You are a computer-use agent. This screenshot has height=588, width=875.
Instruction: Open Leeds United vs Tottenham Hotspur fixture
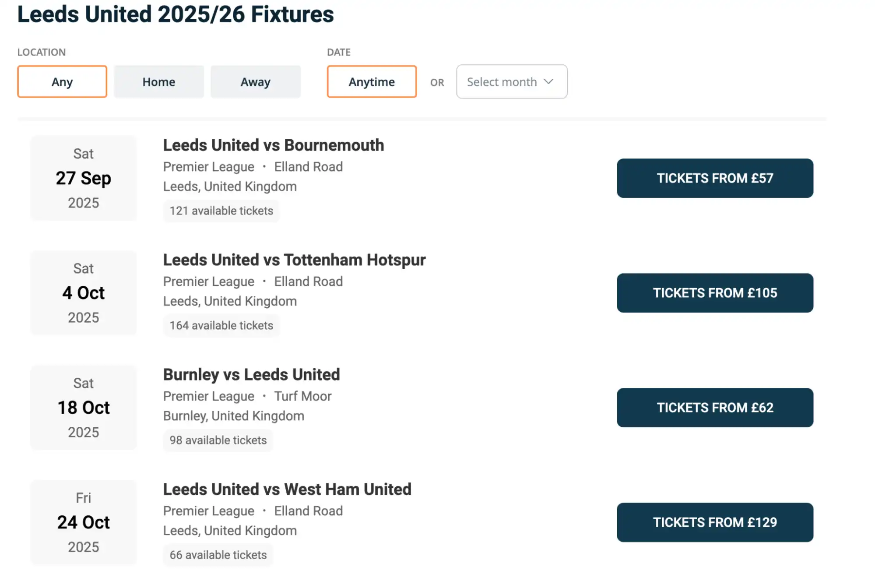[x=294, y=260]
